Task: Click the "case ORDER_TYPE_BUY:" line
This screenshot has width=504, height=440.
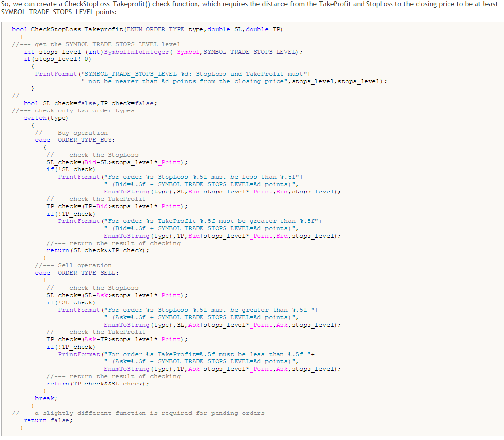Action: pos(75,140)
